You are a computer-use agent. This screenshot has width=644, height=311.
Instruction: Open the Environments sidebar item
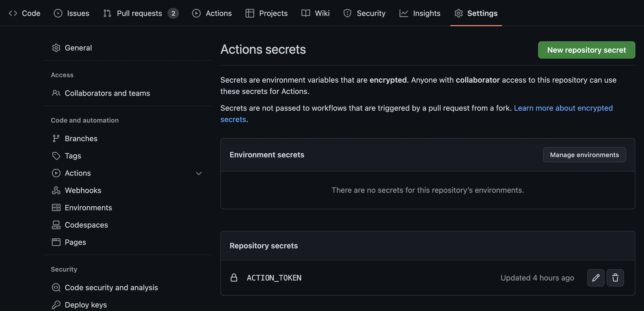pyautogui.click(x=88, y=208)
